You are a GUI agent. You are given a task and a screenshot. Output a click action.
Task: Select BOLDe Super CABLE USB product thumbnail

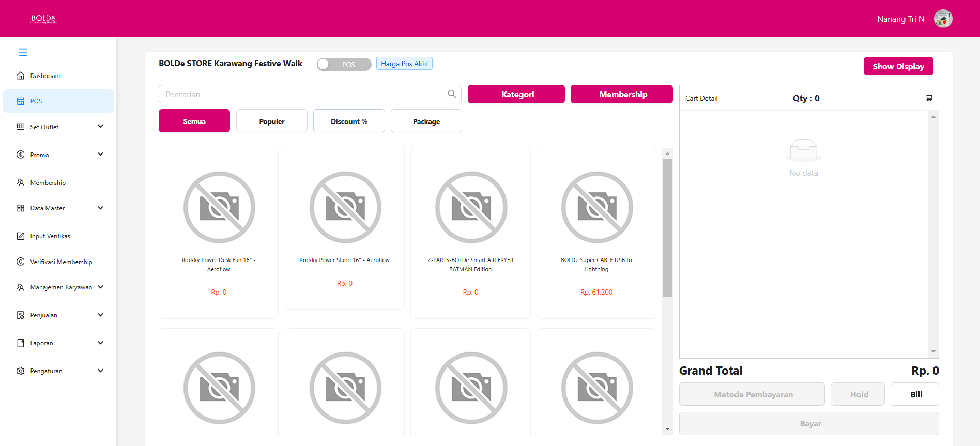click(596, 207)
